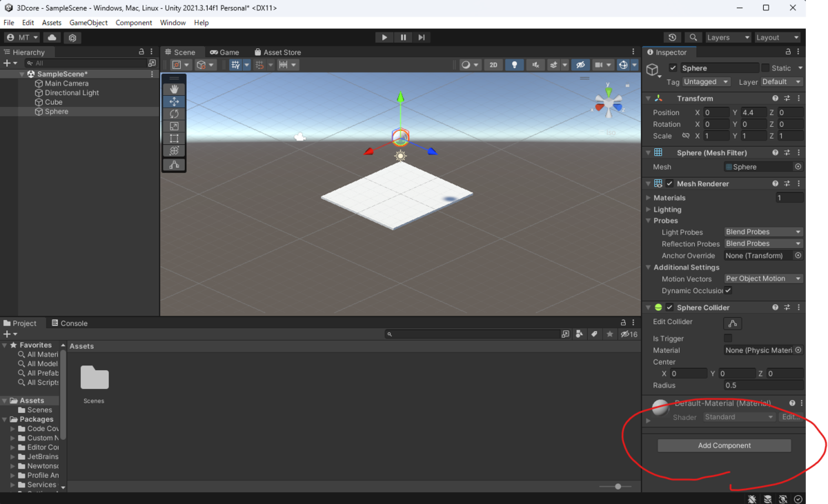Select the Transform tool
828x504 pixels.
pyautogui.click(x=174, y=151)
